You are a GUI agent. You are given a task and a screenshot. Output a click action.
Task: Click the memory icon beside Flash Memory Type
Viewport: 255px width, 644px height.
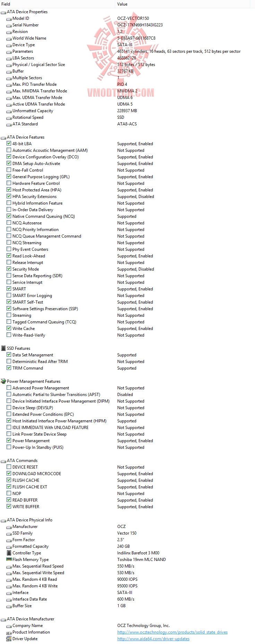9,560
